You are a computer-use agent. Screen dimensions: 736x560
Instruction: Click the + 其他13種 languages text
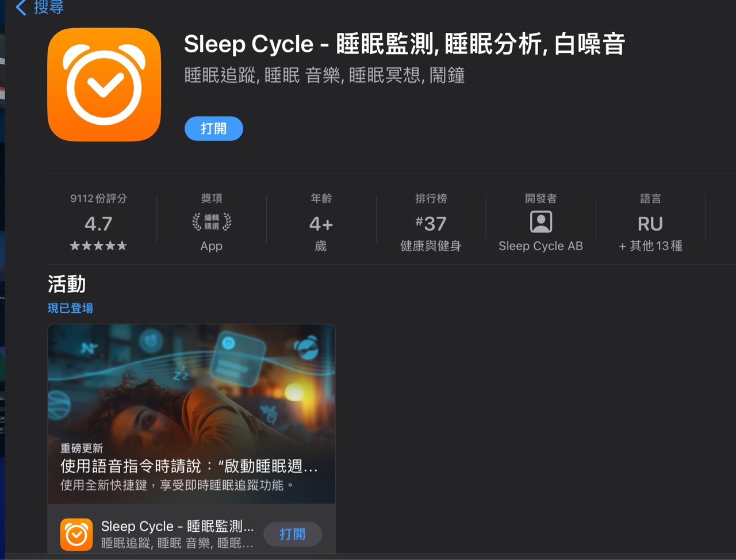650,246
